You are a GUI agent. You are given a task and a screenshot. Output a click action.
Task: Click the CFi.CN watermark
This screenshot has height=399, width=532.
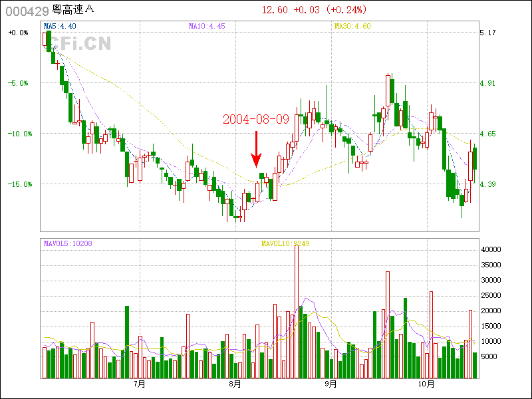80,43
